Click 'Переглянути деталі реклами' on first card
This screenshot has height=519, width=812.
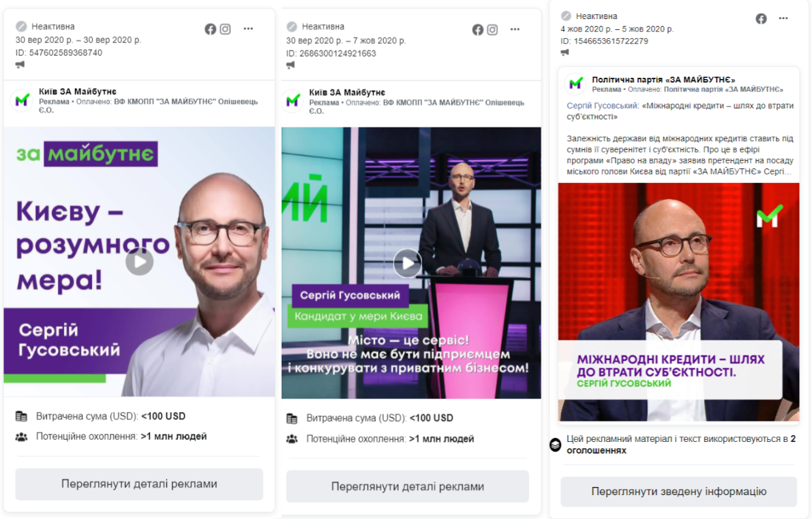(139, 484)
